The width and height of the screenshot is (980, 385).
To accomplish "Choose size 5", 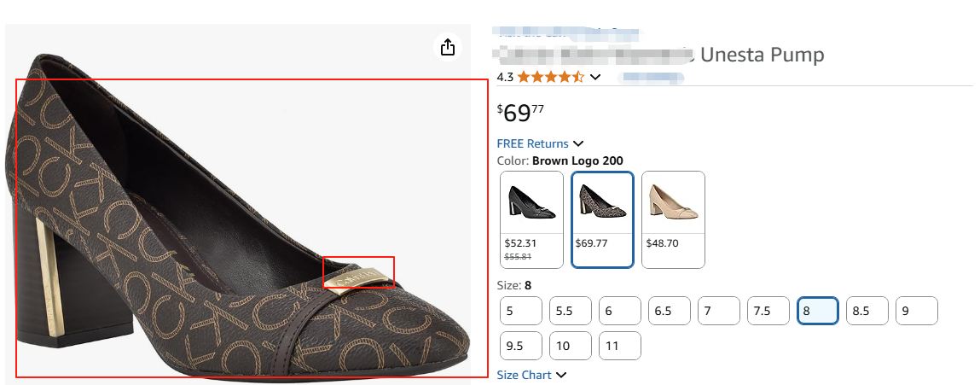I will [521, 311].
